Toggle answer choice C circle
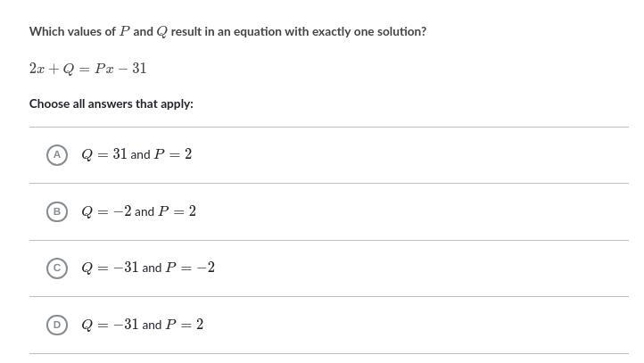The width and height of the screenshot is (644, 363). pos(57,268)
